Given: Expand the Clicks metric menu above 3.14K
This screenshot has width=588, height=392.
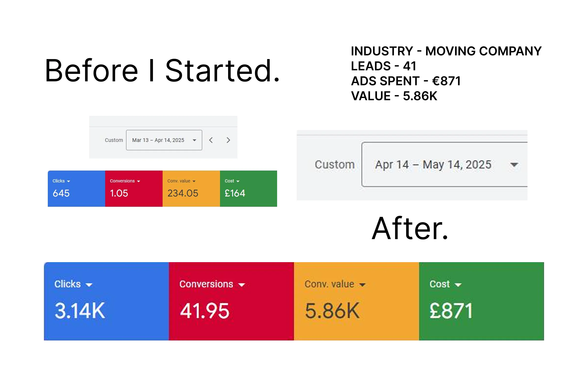Looking at the screenshot, I should click(x=89, y=285).
